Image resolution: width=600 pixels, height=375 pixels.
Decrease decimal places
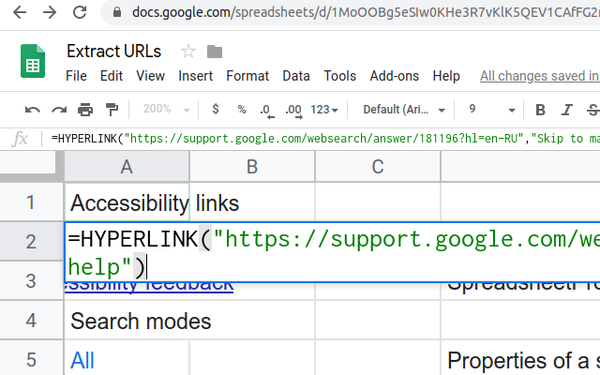pos(267,111)
